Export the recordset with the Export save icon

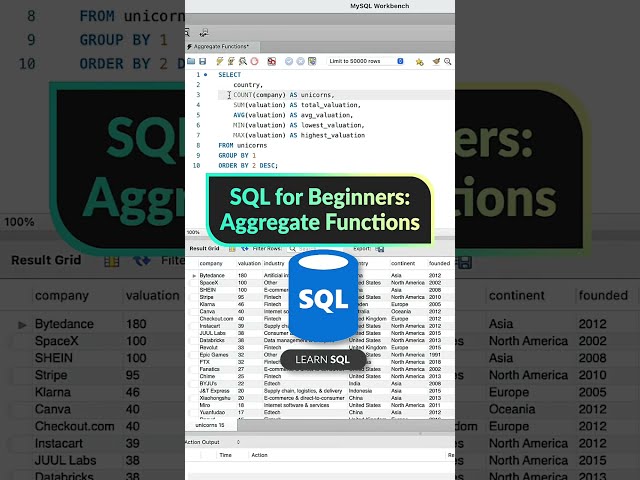380,249
